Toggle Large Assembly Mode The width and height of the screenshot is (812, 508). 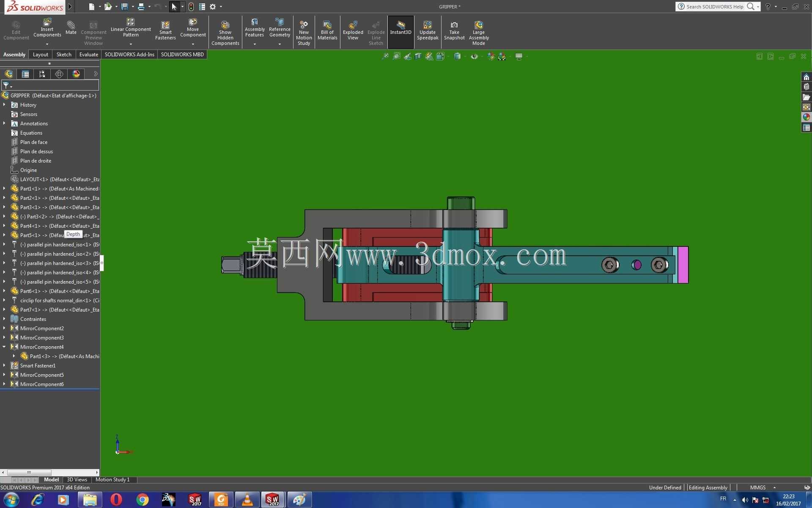click(x=479, y=33)
